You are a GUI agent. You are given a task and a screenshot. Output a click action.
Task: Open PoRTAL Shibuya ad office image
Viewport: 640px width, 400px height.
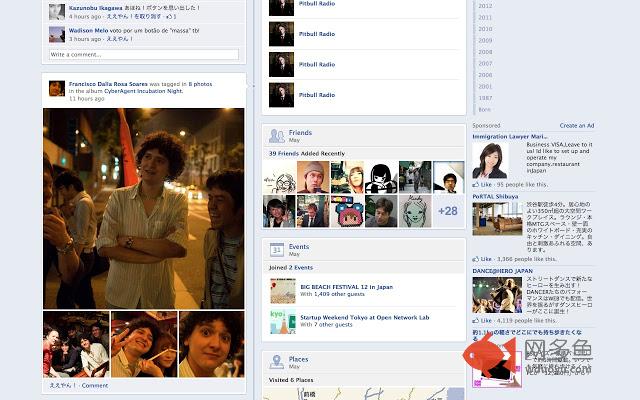click(x=497, y=219)
